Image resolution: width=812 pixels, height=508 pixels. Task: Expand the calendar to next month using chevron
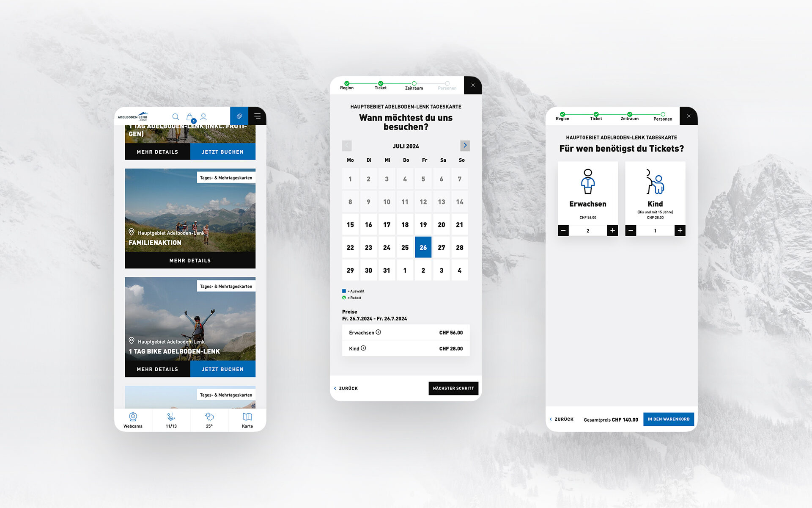point(465,145)
